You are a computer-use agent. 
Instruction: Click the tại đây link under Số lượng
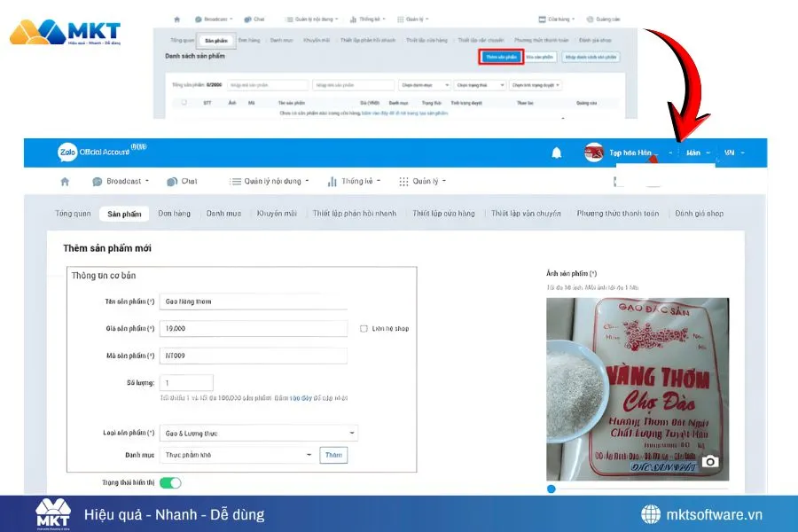(298, 399)
